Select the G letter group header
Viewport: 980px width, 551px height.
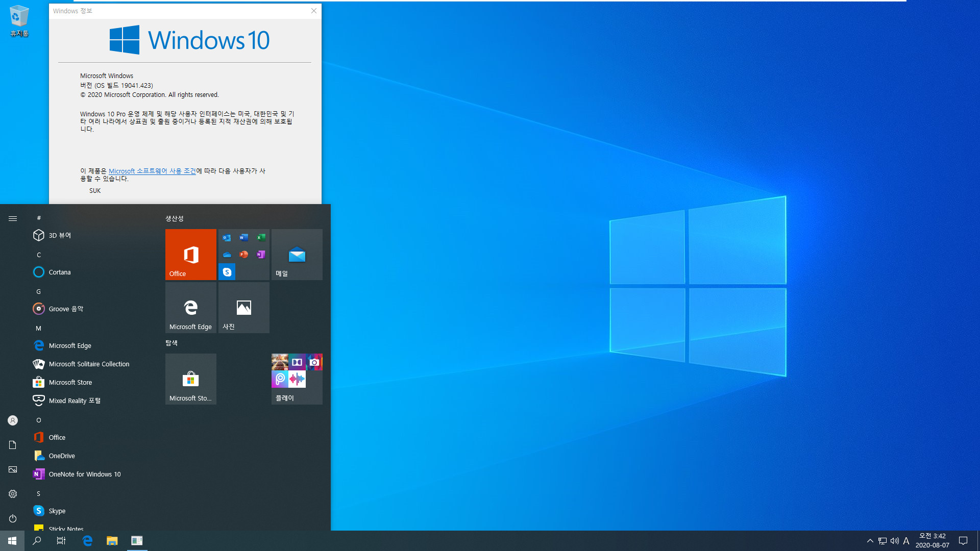pos(39,291)
